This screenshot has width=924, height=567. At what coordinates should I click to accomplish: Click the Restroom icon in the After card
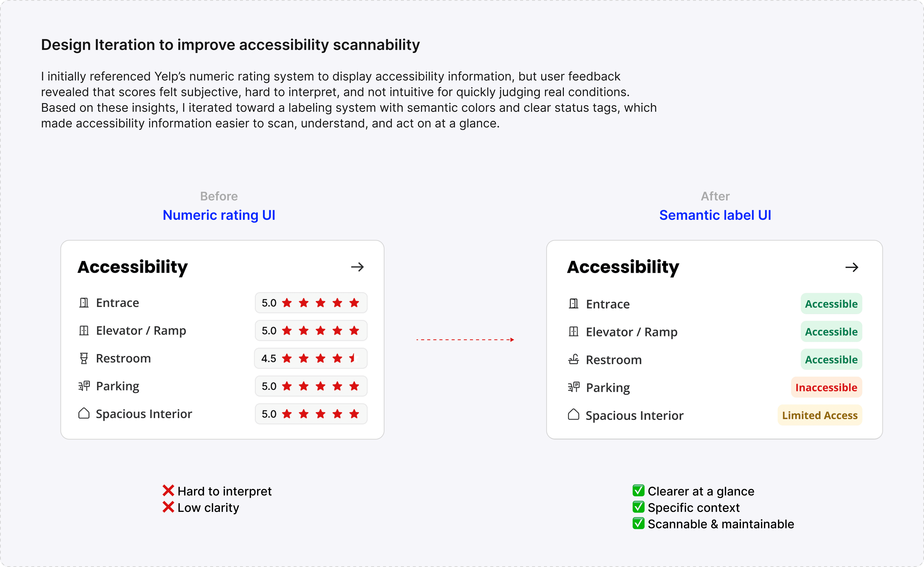[573, 359]
